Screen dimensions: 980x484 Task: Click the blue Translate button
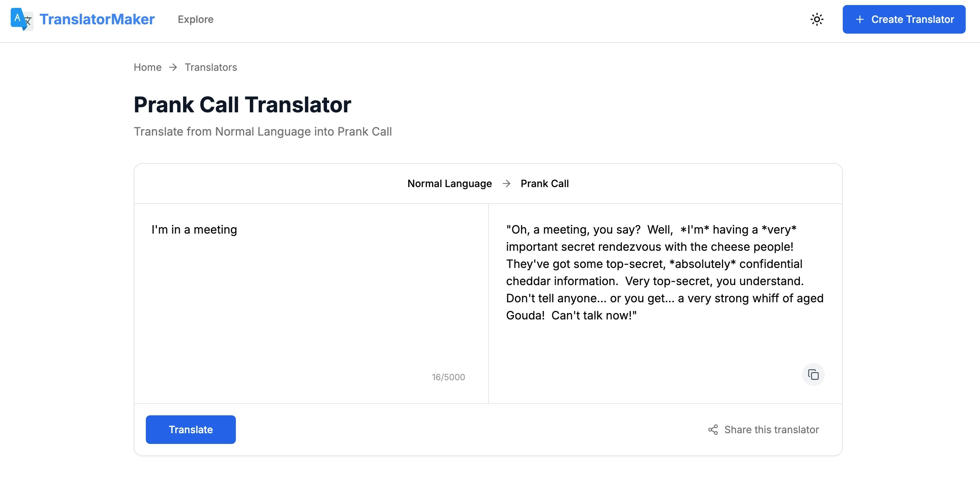[190, 430]
